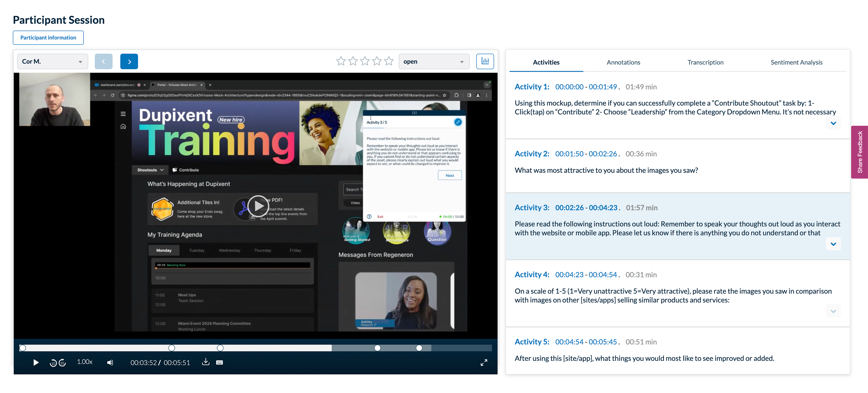The height and width of the screenshot is (393, 868).
Task: Click the Participant Session heading
Action: pyautogui.click(x=59, y=20)
